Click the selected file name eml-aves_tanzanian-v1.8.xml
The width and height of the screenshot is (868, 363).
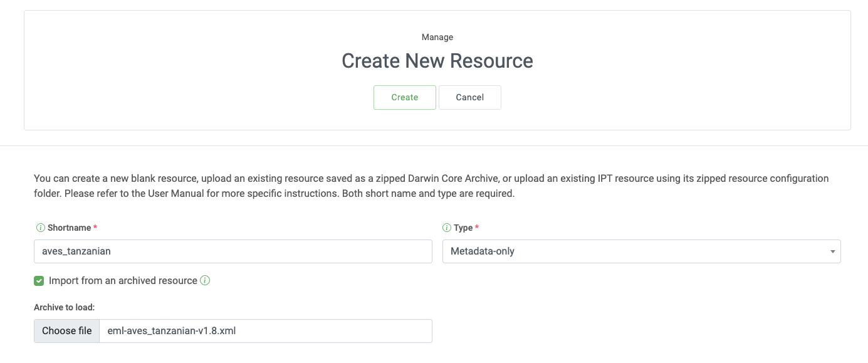tap(172, 330)
